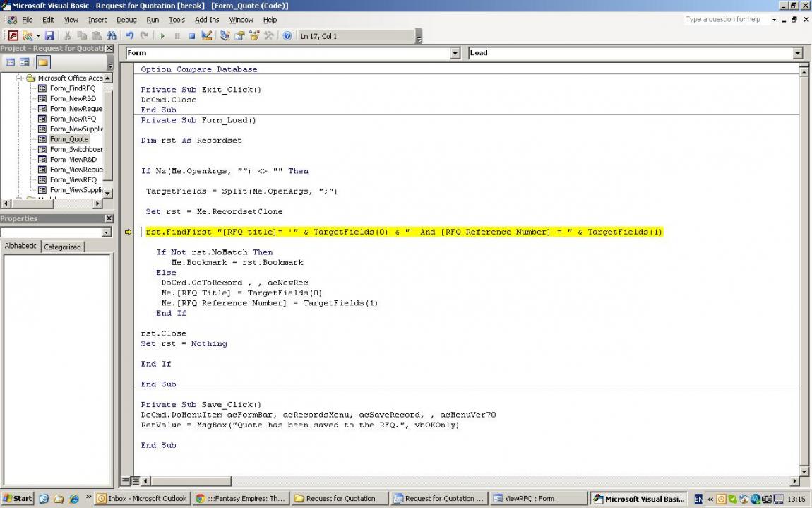Save the project with the floppy disk icon
The height and width of the screenshot is (508, 812).
click(x=49, y=36)
